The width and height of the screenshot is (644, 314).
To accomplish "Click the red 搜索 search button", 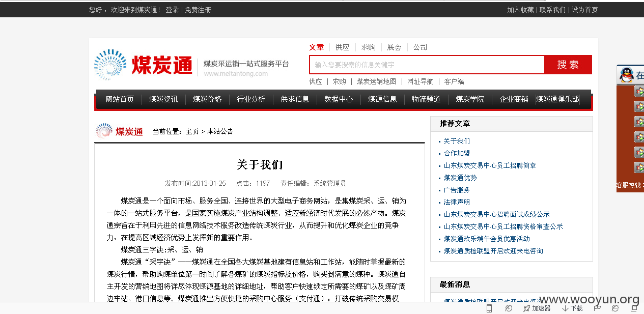I will [x=568, y=65].
